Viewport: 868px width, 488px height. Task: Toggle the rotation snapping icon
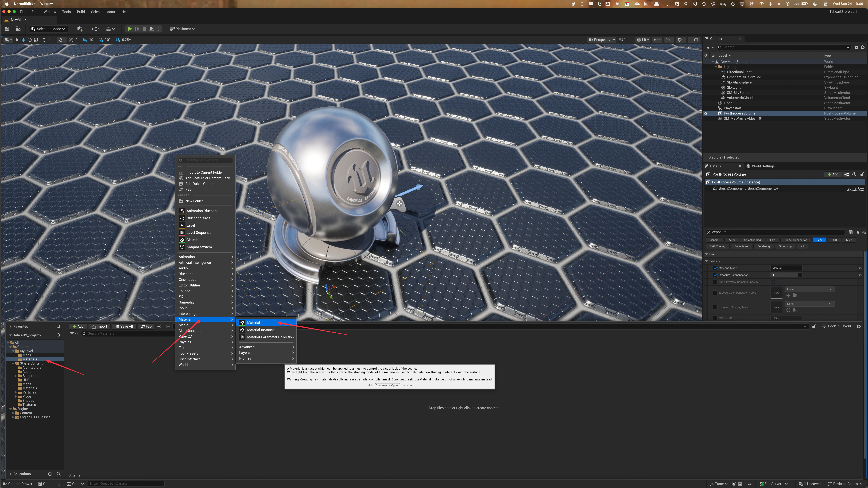coord(101,40)
